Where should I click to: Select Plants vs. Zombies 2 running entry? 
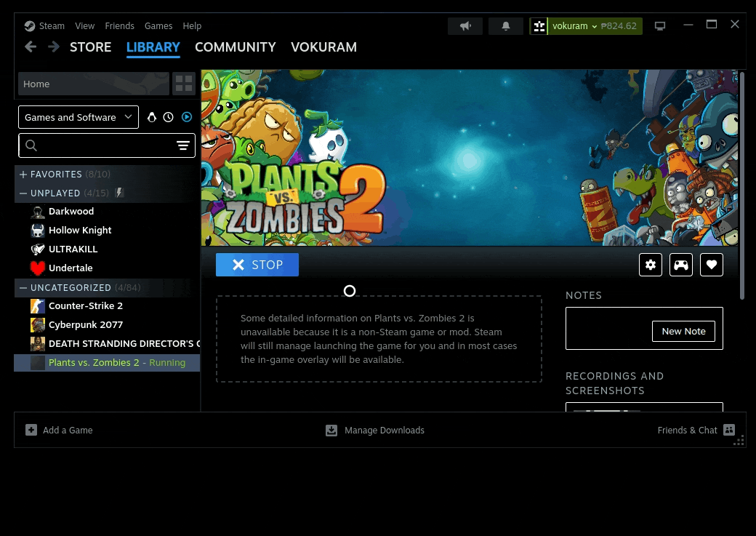pyautogui.click(x=107, y=363)
